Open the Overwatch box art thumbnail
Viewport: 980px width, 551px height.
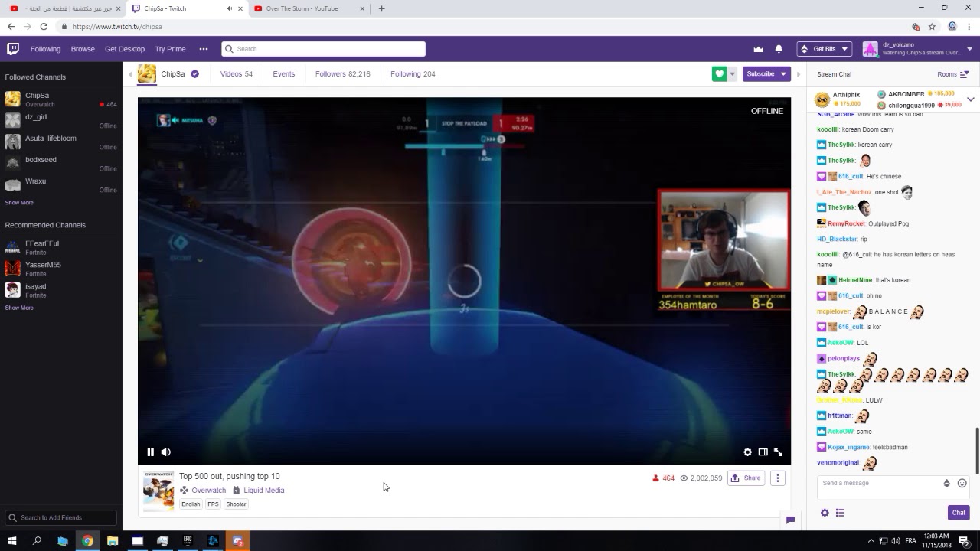tap(158, 491)
